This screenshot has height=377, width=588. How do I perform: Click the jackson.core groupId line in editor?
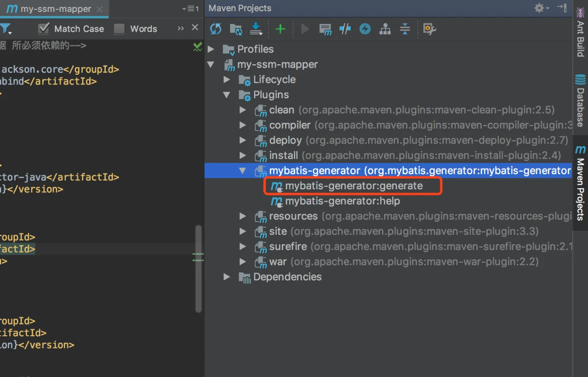(x=60, y=69)
